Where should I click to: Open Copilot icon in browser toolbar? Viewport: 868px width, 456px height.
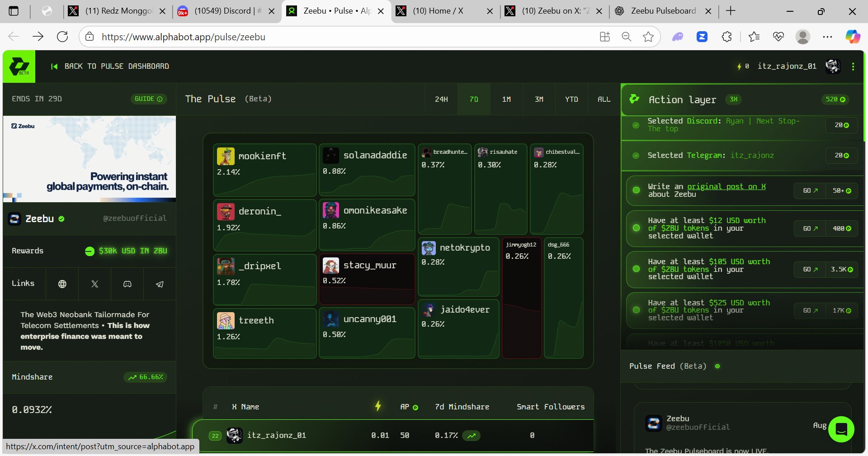[x=853, y=37]
